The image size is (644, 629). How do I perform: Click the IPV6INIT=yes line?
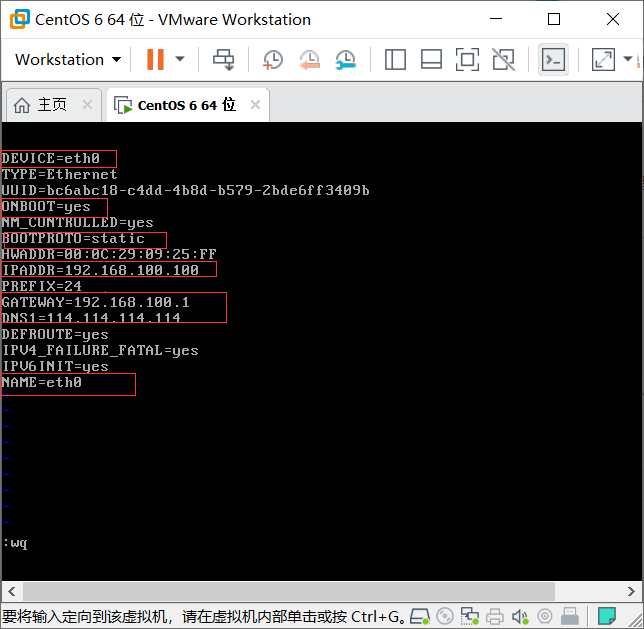point(55,366)
